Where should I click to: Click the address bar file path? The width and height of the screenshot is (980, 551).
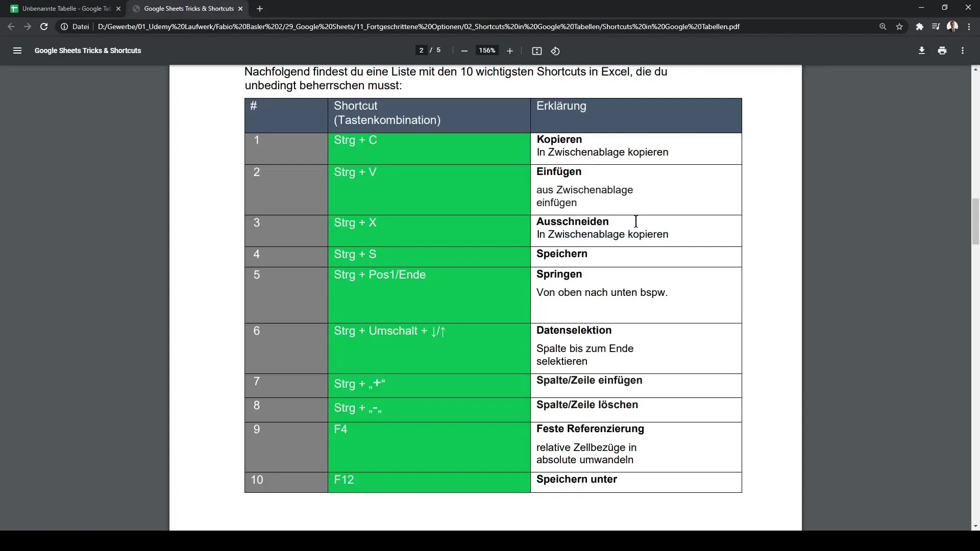tap(419, 27)
